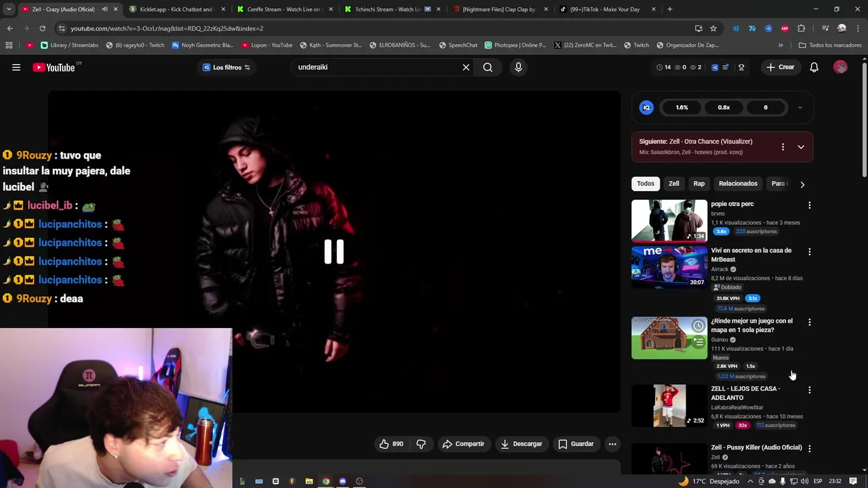Image resolution: width=868 pixels, height=488 pixels.
Task: Open 'Library / Streamlabs' bookmark
Action: [69, 45]
